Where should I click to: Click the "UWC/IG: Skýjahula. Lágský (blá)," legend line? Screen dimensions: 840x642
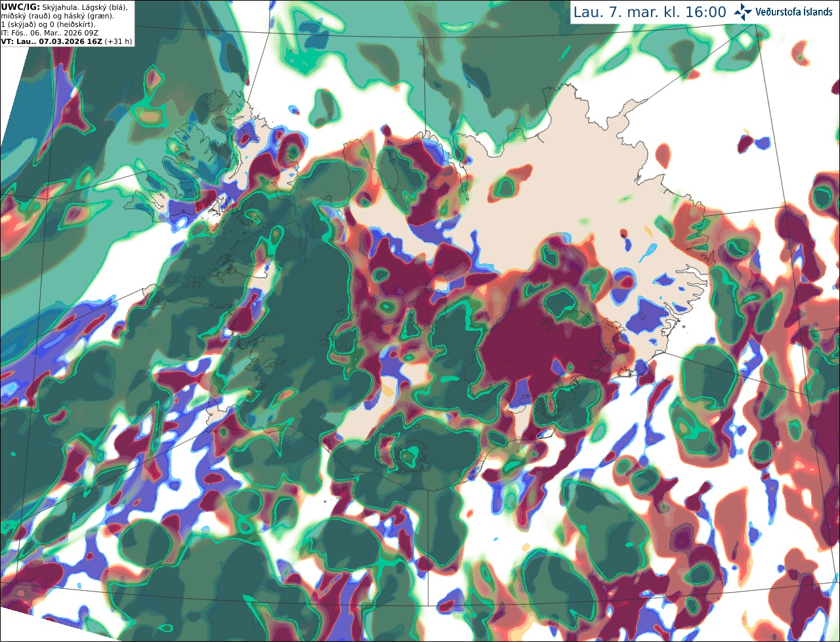point(64,7)
